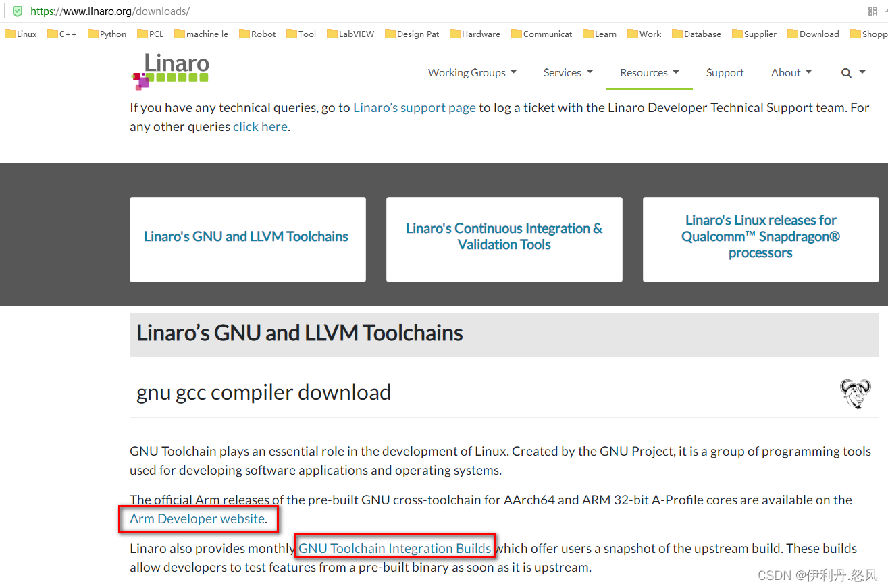
Task: Follow the 'click here' link
Action: [260, 126]
